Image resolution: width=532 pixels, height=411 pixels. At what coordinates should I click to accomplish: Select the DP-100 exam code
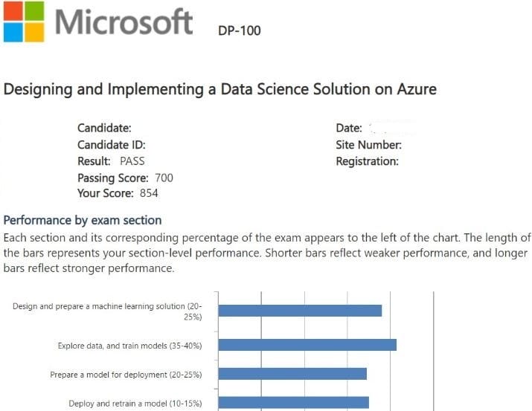(240, 30)
